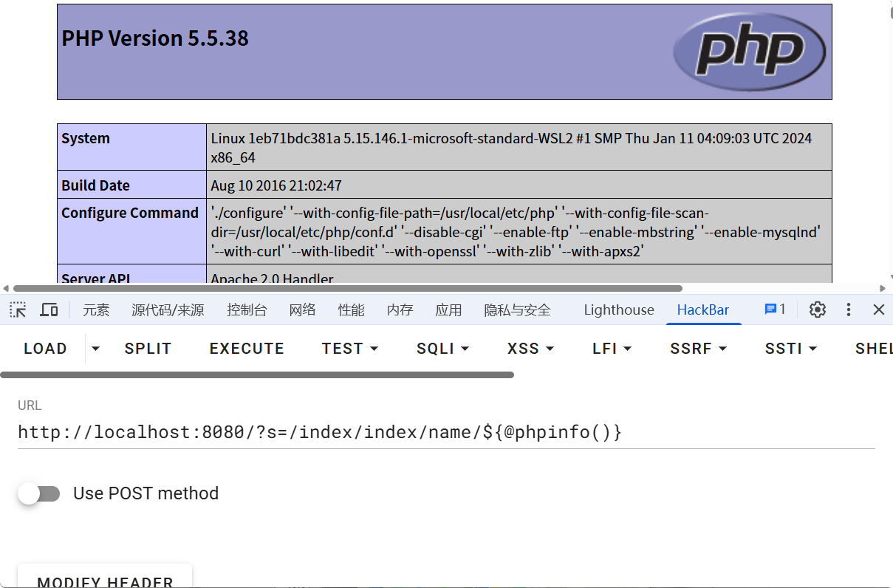This screenshot has width=893, height=588.
Task: Click the Build Date row label
Action: [x=95, y=185]
